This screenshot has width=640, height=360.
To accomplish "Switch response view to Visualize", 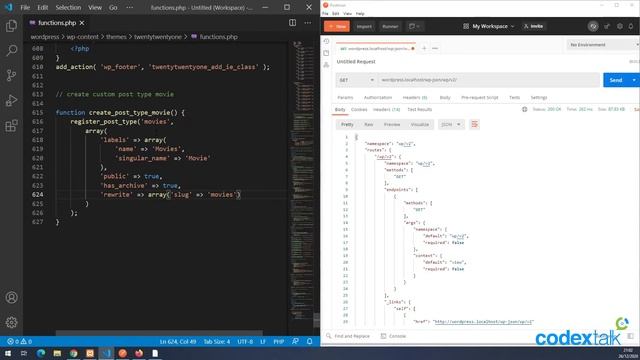I will point(420,124).
